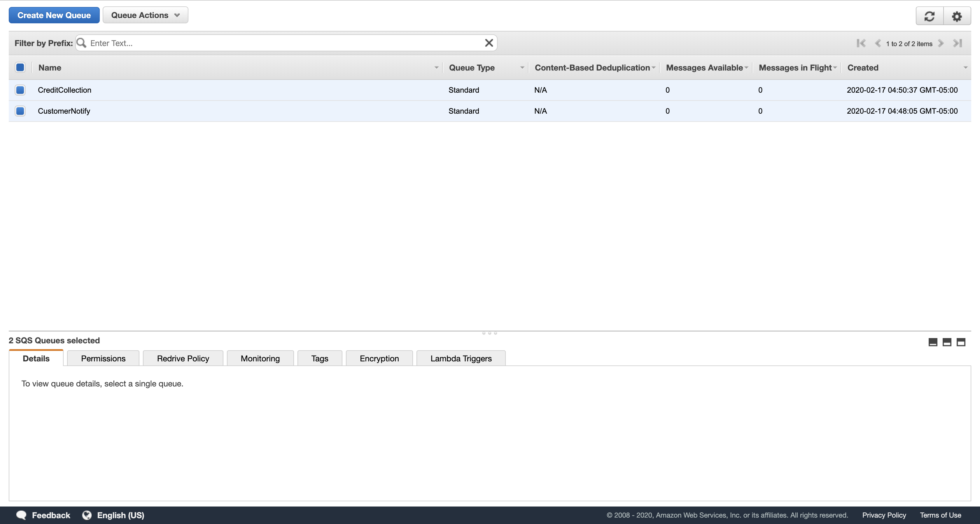The height and width of the screenshot is (524, 980).
Task: Open the Lambda Triggers tab
Action: coord(461,358)
